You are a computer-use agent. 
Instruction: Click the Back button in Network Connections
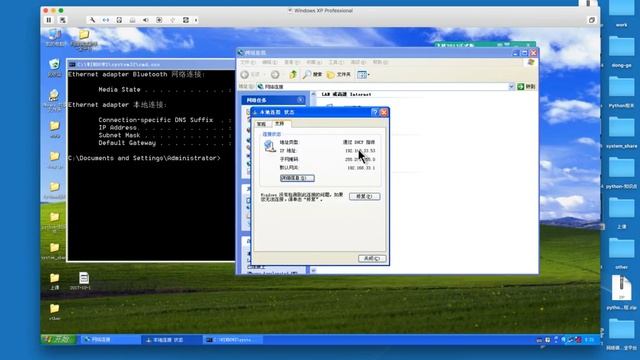(x=251, y=74)
